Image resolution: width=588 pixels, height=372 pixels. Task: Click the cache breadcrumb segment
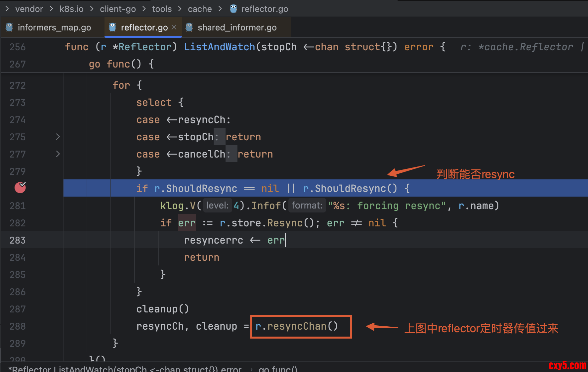pos(200,9)
